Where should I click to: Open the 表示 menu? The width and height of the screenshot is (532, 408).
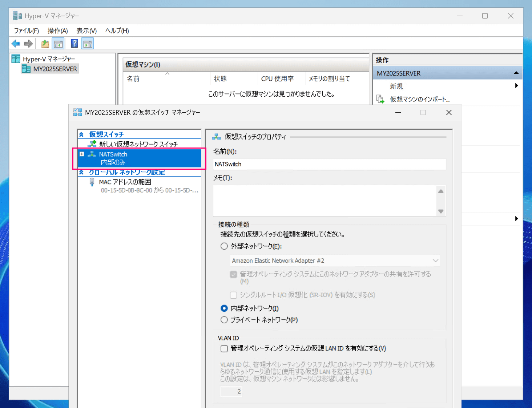coord(86,31)
